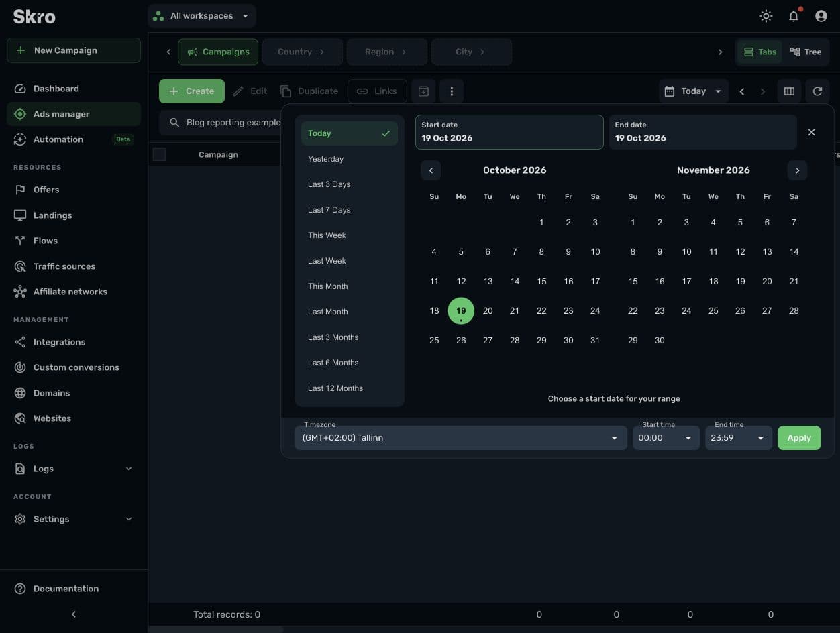This screenshot has height=633, width=840.
Task: Open Flows in sidebar
Action: pos(74,241)
